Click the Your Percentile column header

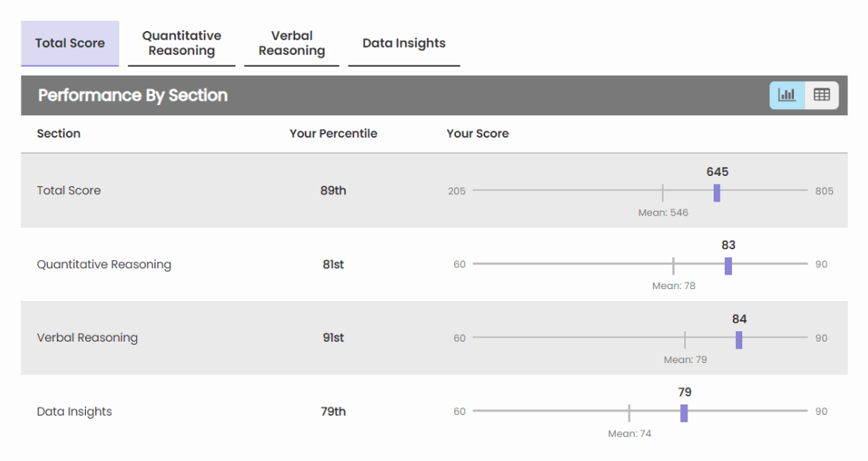[333, 134]
